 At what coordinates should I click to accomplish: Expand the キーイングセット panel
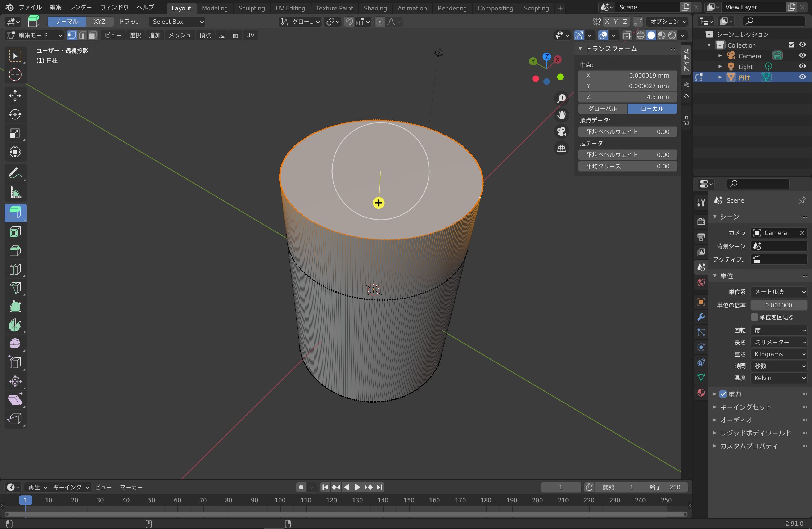[x=745, y=407]
